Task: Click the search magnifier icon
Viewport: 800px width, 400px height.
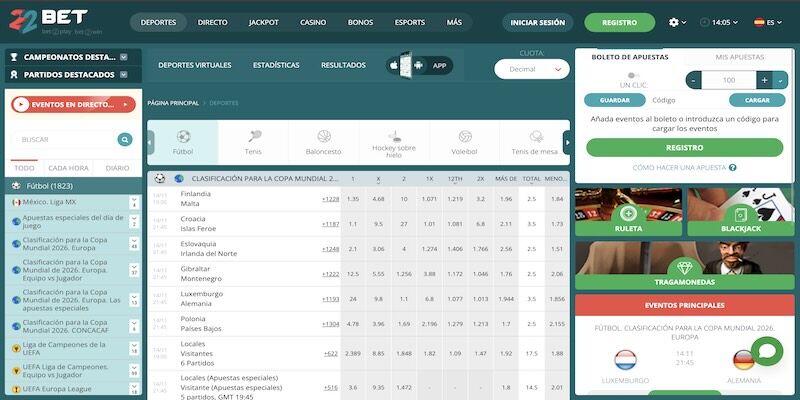Action: coord(125,140)
